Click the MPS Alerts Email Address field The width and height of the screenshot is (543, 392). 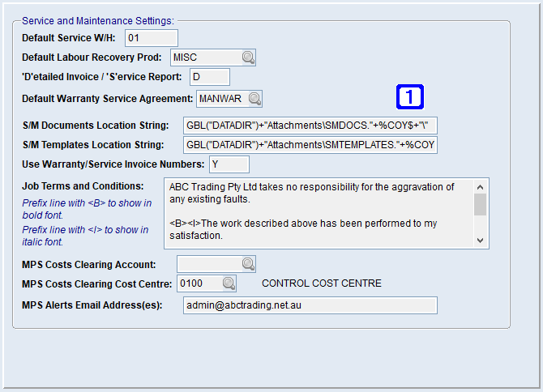click(310, 305)
